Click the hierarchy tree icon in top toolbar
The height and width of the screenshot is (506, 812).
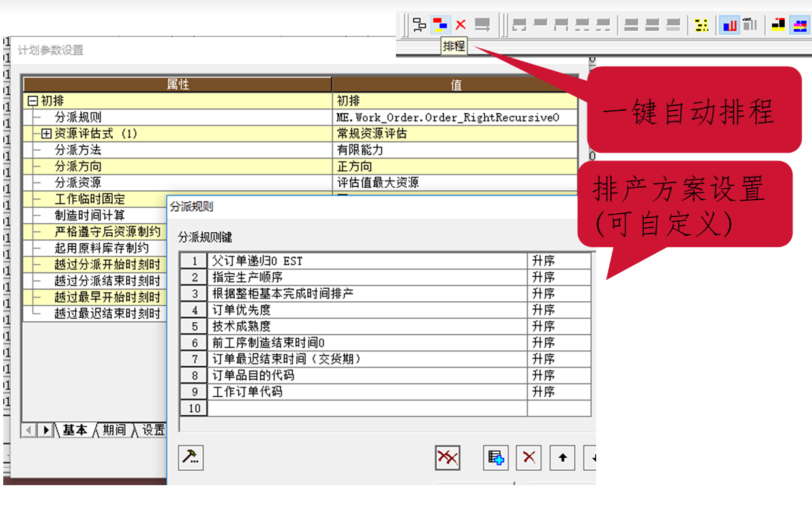pos(419,25)
